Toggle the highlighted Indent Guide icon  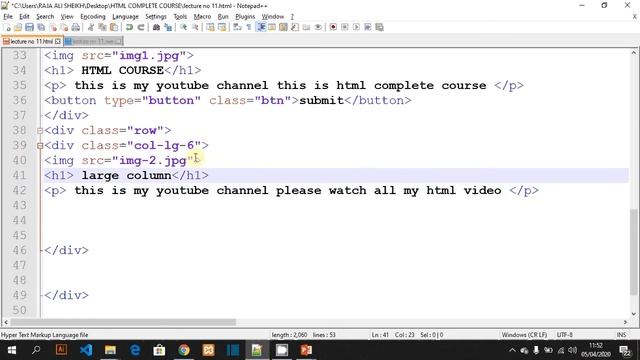coord(260,27)
